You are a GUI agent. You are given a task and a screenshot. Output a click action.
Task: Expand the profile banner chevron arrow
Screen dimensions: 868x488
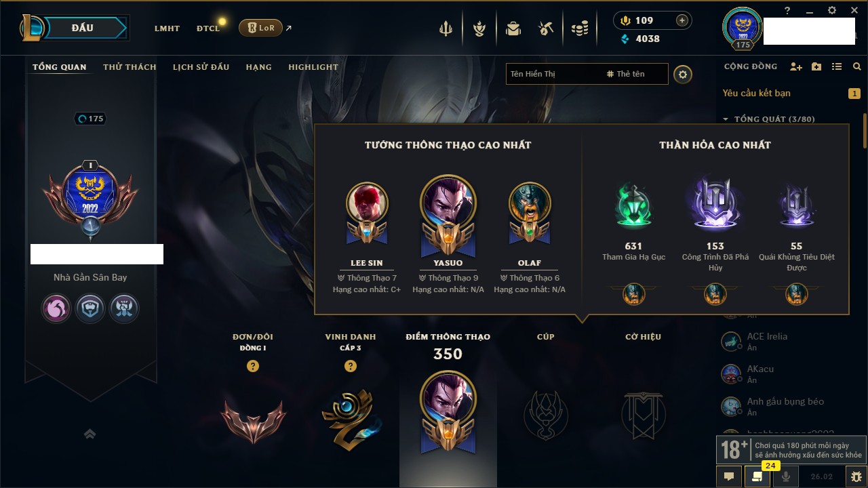tap(90, 434)
